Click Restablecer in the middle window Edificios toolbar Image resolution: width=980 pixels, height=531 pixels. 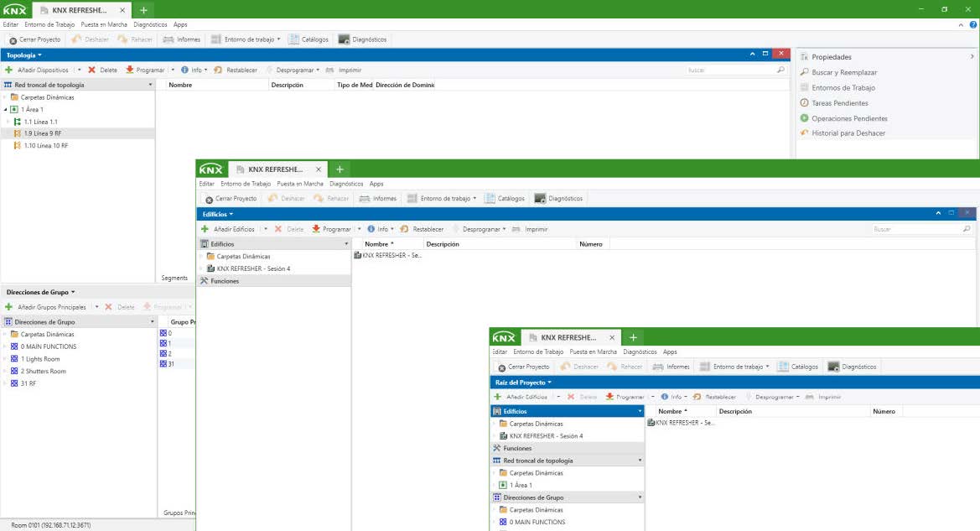[422, 229]
